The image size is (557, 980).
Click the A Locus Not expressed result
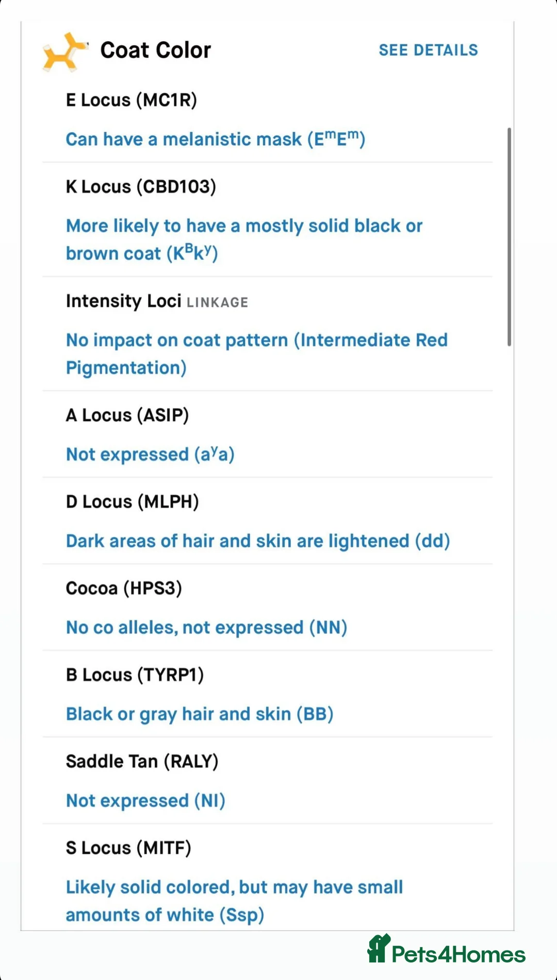point(150,454)
